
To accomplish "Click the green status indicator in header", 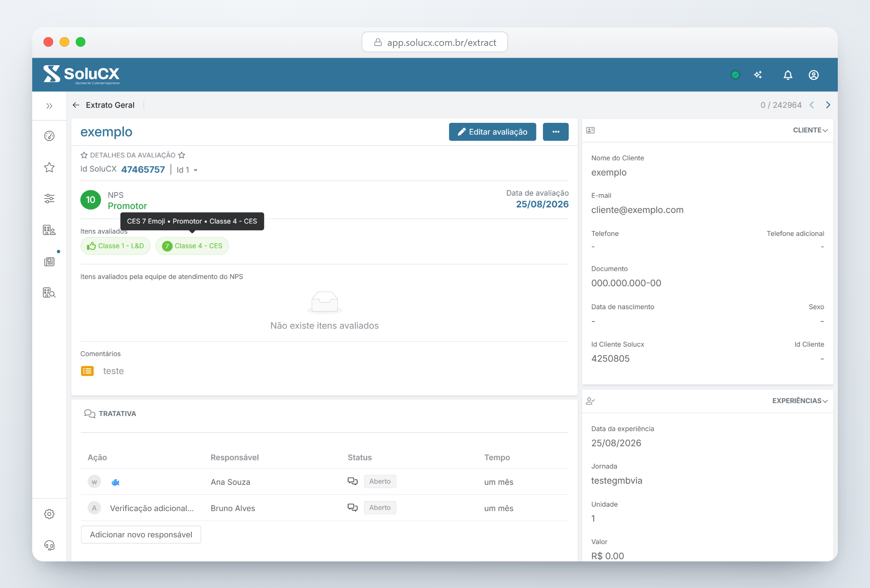I will click(x=735, y=75).
